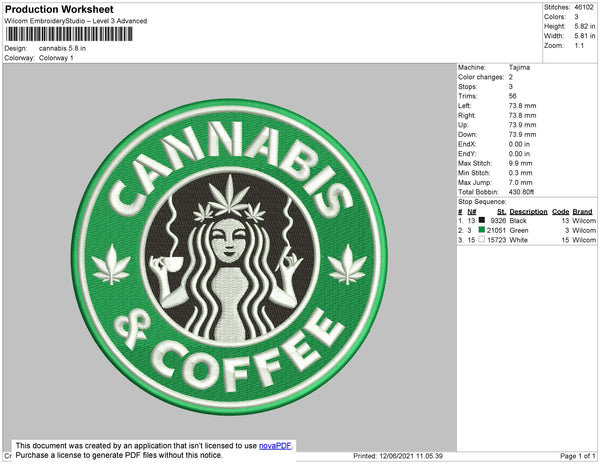
Task: Select the 'Colorway 1' value
Action: [x=56, y=58]
